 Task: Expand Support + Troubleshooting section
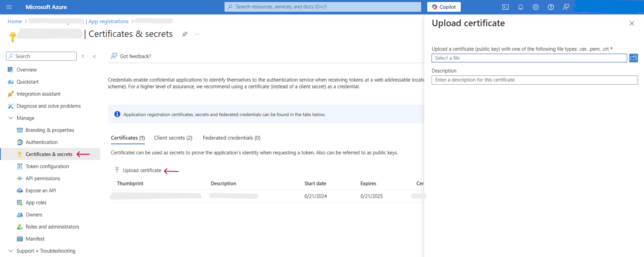pos(11,251)
